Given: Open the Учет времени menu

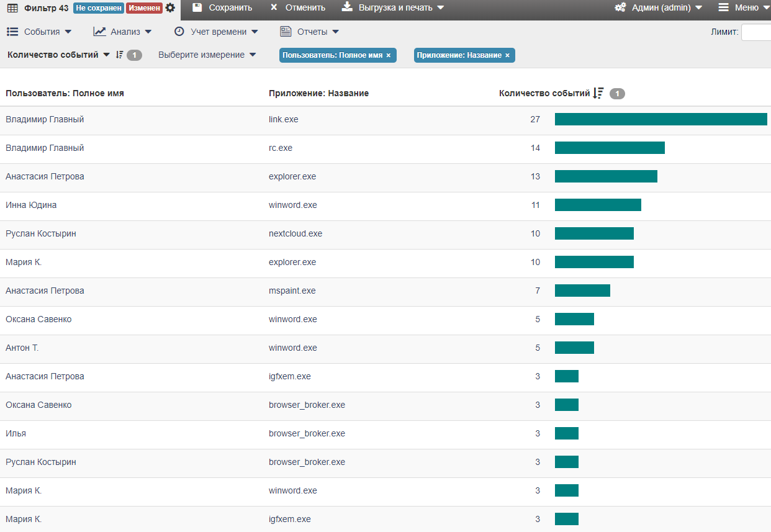Looking at the screenshot, I should pos(216,32).
